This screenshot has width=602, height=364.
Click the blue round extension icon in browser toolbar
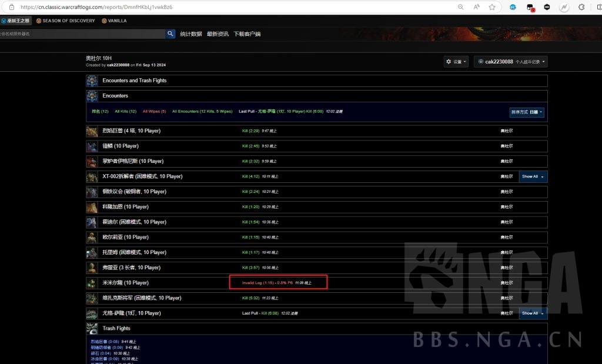tap(513, 7)
